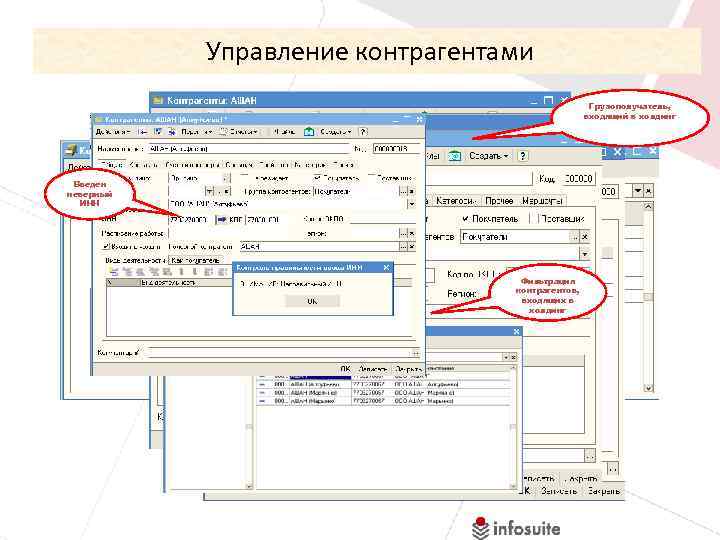Open Перейти menu in front contractor window
This screenshot has height=540, width=720.
pyautogui.click(x=196, y=132)
